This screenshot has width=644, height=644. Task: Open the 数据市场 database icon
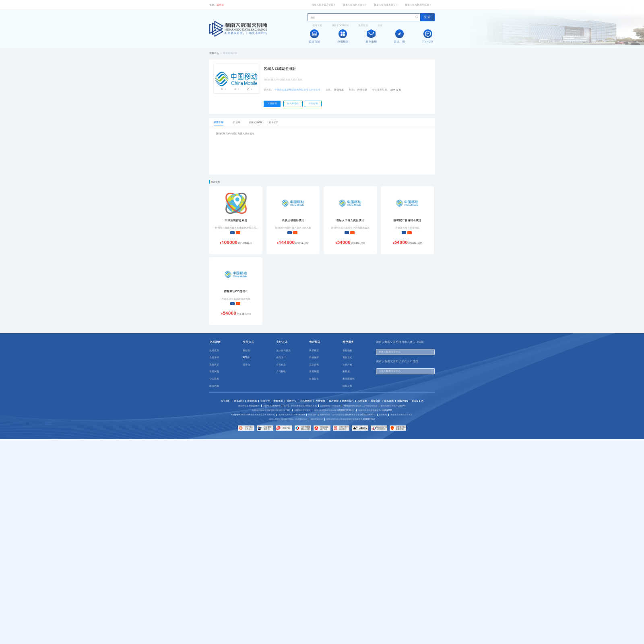click(314, 34)
